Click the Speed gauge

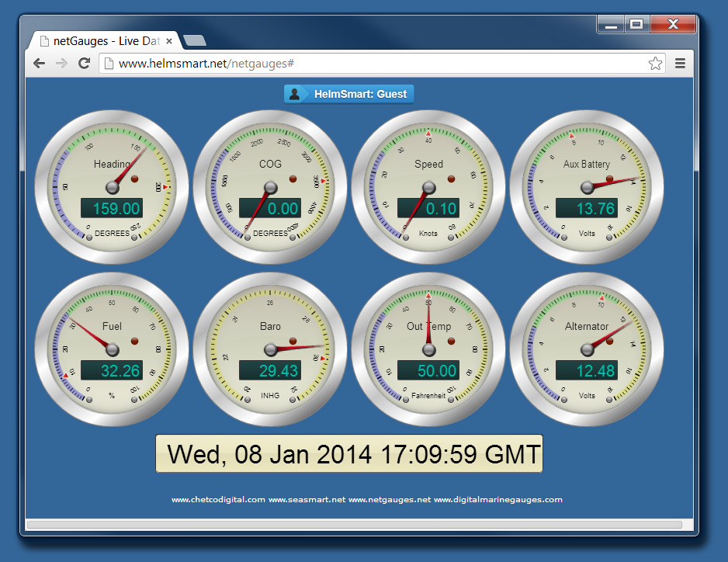pos(428,187)
